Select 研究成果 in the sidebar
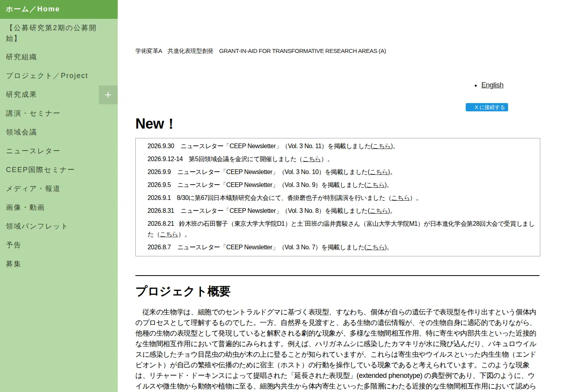The width and height of the screenshot is (565, 392). (x=49, y=94)
